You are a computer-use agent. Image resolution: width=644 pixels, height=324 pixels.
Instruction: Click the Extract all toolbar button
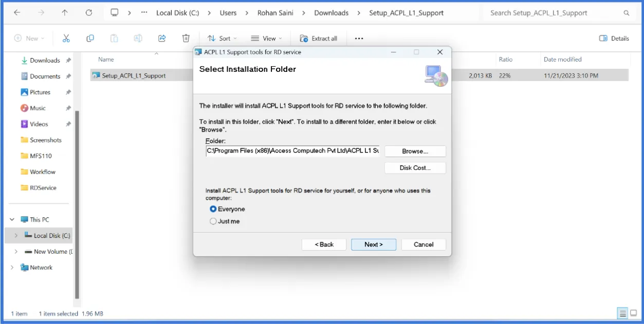[x=318, y=39]
